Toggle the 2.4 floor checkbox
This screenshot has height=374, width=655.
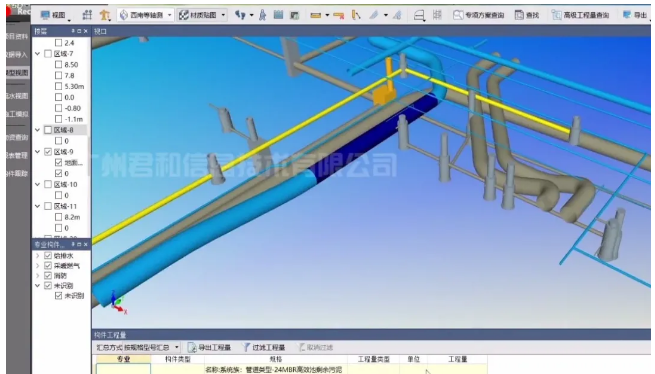pyautogui.click(x=58, y=43)
